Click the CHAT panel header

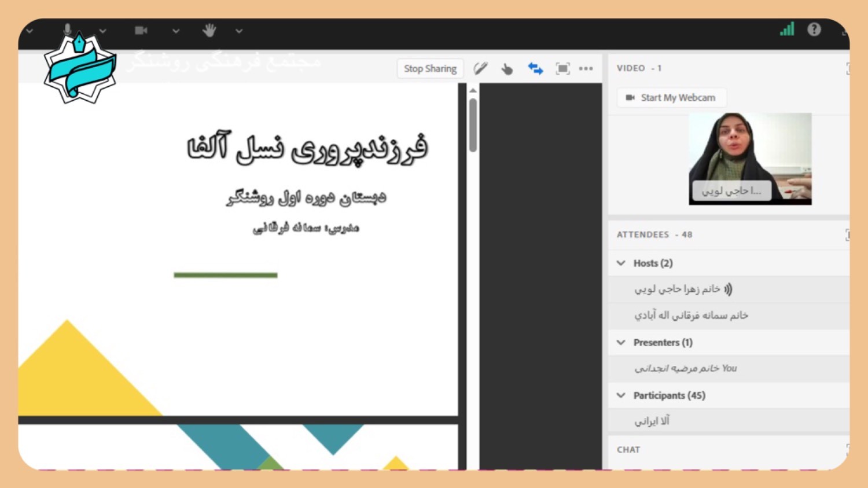pos(628,449)
